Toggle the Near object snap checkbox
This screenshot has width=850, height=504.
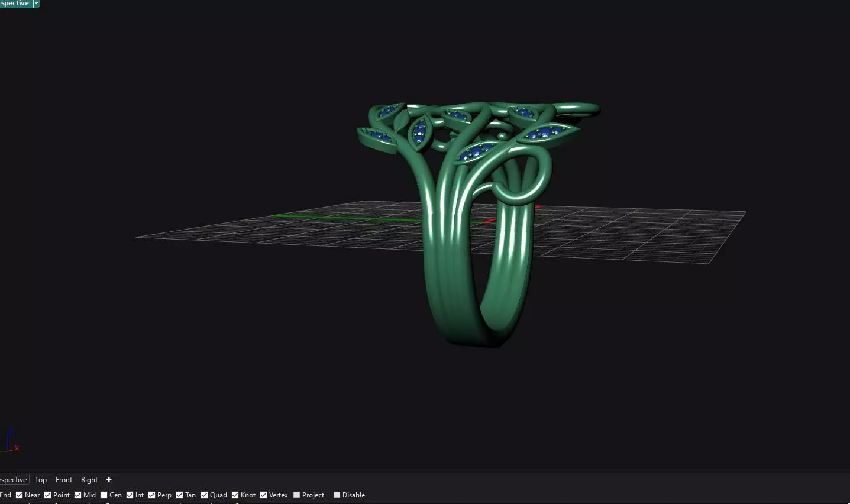pos(20,495)
